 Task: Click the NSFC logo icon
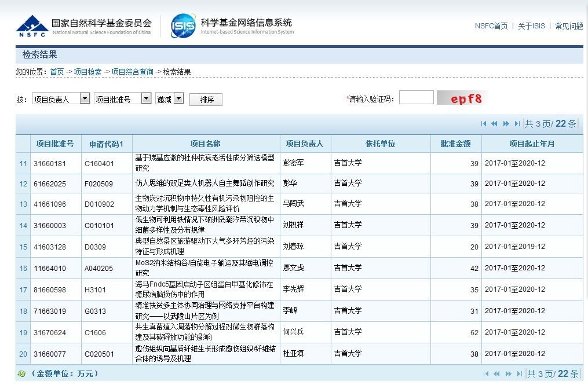[32, 26]
